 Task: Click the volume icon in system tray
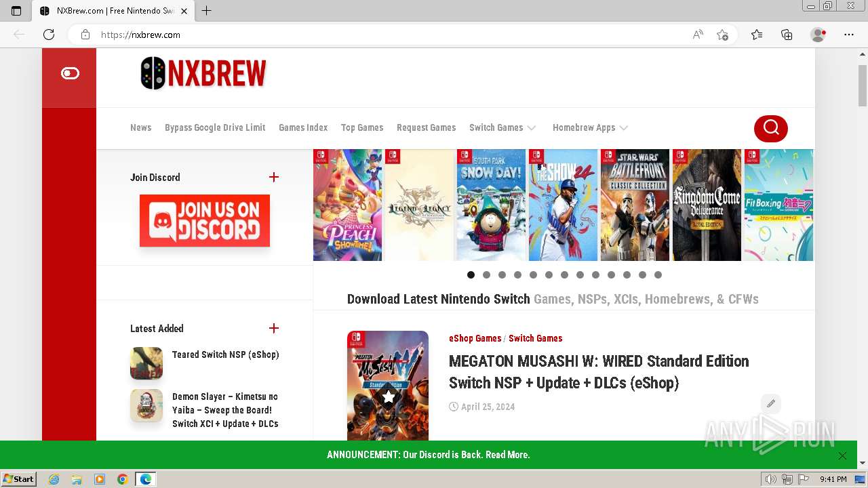771,479
